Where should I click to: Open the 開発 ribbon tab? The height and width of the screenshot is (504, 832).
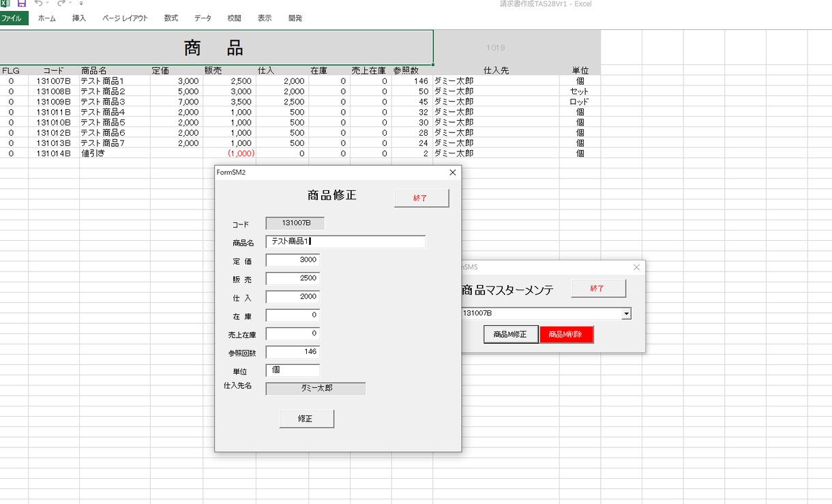point(295,18)
